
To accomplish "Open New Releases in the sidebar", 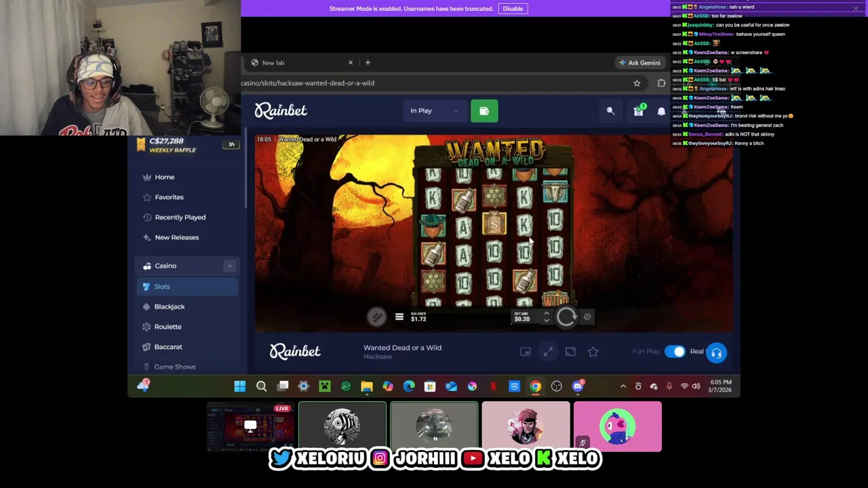I will tap(186, 237).
